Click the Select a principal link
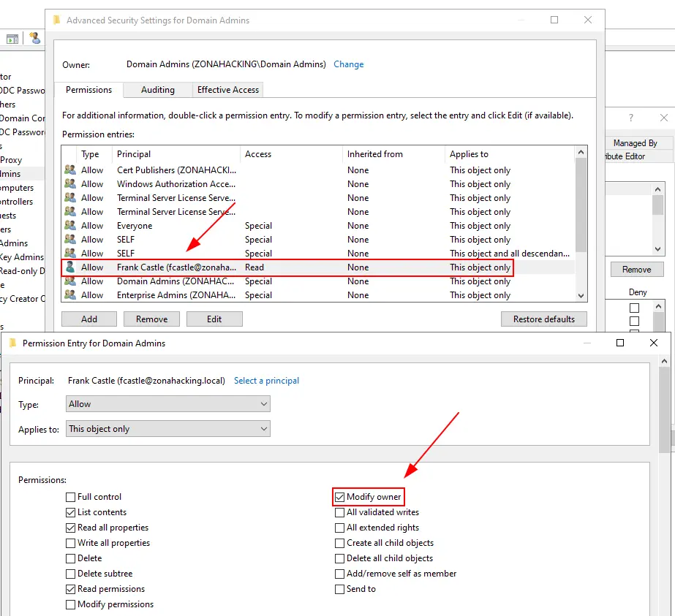The image size is (675, 616). (x=266, y=381)
